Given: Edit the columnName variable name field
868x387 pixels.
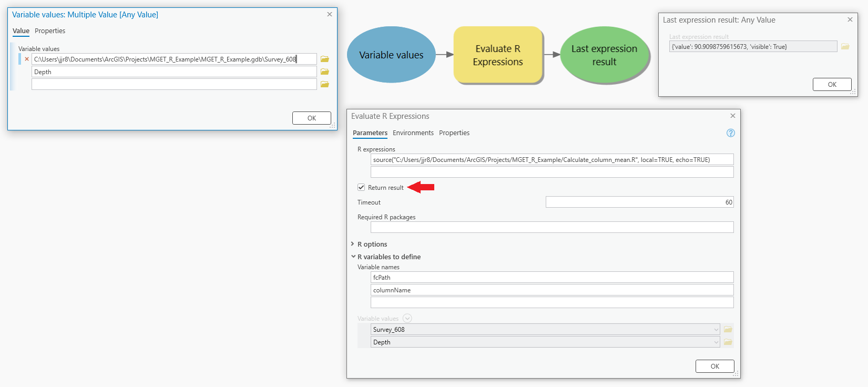Looking at the screenshot, I should click(552, 290).
